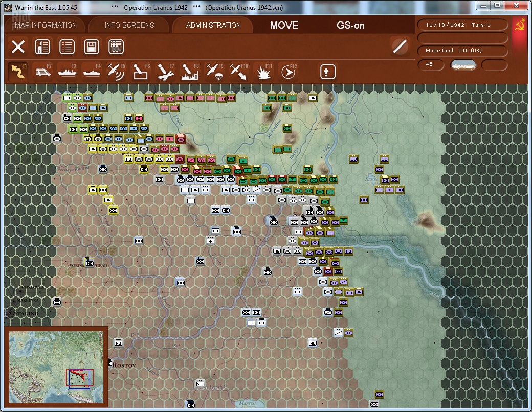Click the upload arrow button in toolbar

pos(328,72)
